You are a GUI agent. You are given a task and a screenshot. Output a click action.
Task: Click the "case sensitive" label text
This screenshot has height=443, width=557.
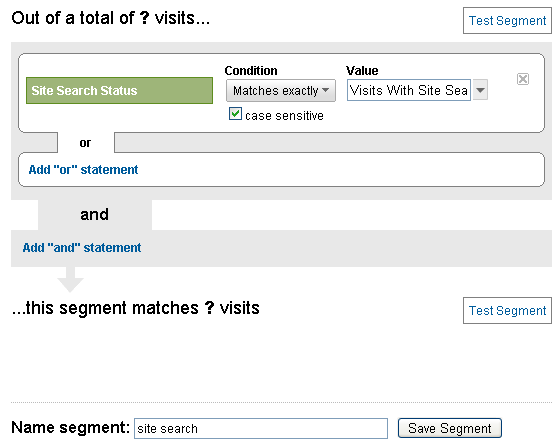(x=284, y=116)
